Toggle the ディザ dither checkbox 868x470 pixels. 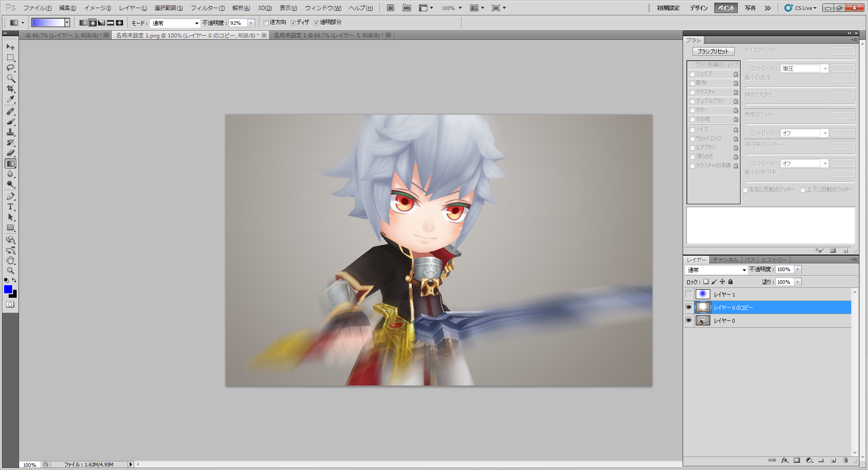[293, 23]
